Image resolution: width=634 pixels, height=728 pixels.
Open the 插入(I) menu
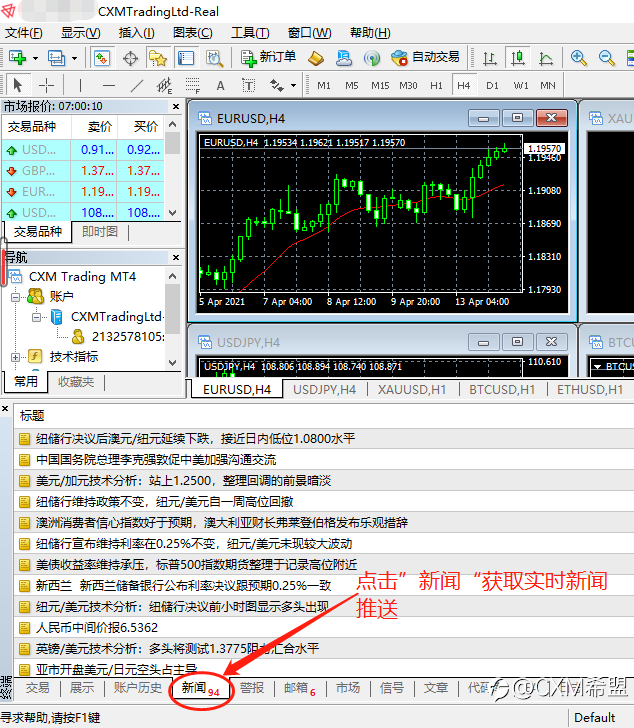click(x=136, y=33)
